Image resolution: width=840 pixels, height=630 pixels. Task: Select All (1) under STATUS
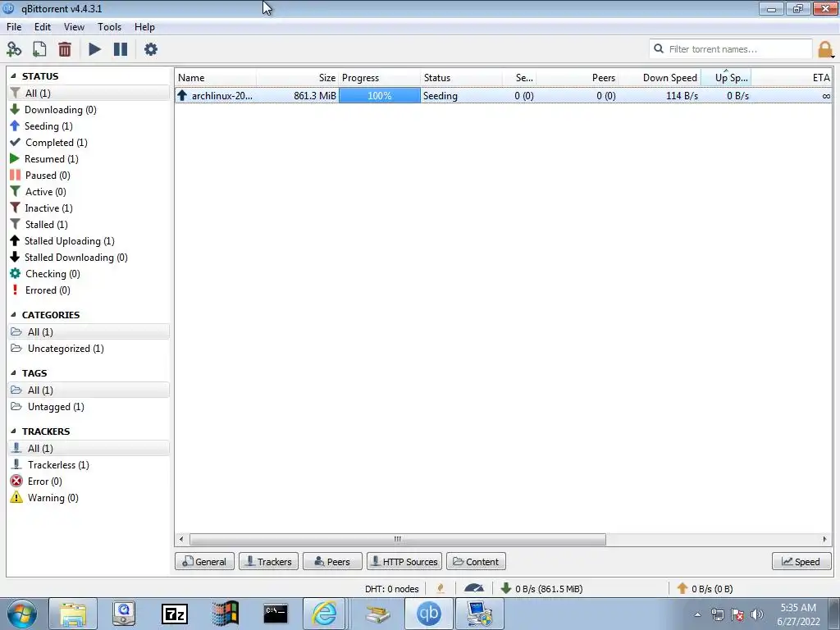[x=89, y=94]
